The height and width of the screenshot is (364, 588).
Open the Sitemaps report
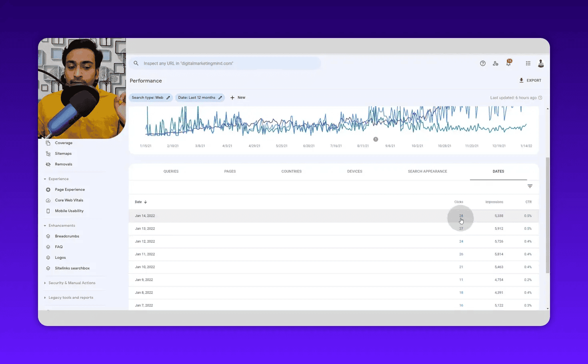click(x=63, y=153)
